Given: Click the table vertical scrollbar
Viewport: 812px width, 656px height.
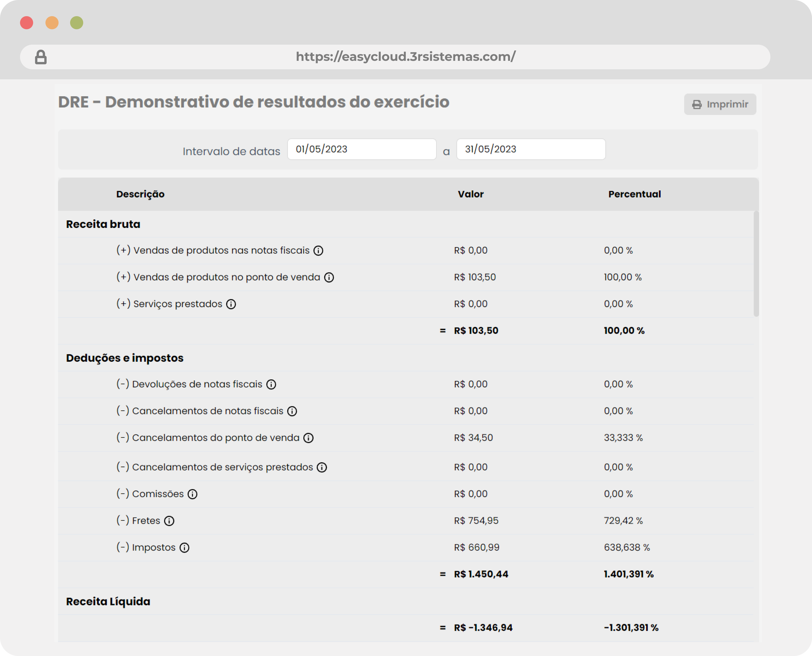Looking at the screenshot, I should point(756,263).
